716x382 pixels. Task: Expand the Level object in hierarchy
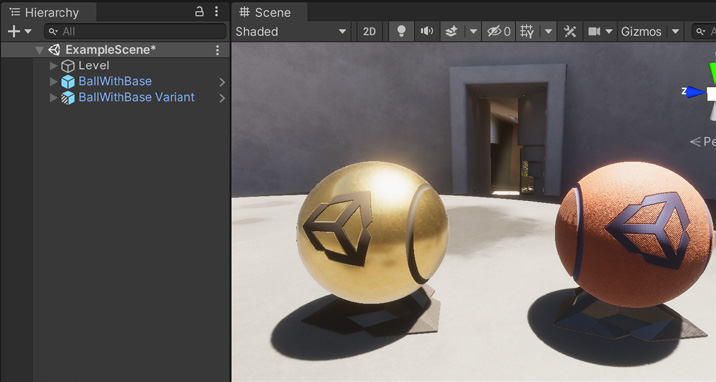tap(53, 66)
